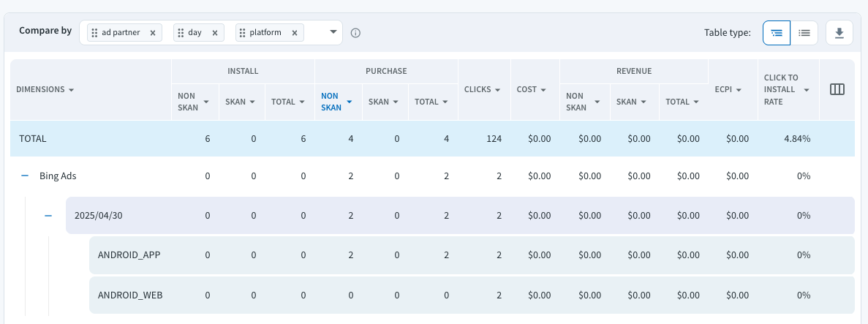Sort by Install Total column
868x324 pixels.
coord(302,102)
